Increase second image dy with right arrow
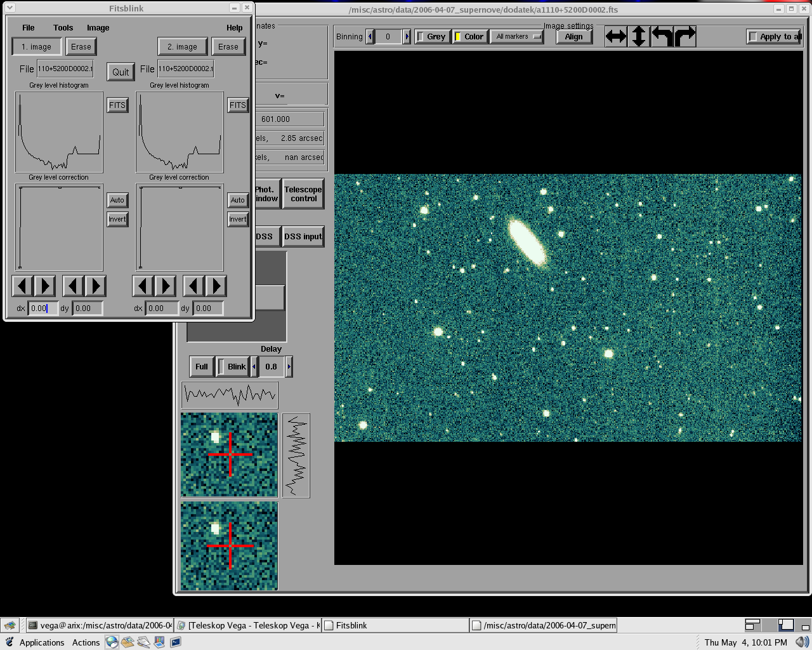 tap(216, 286)
